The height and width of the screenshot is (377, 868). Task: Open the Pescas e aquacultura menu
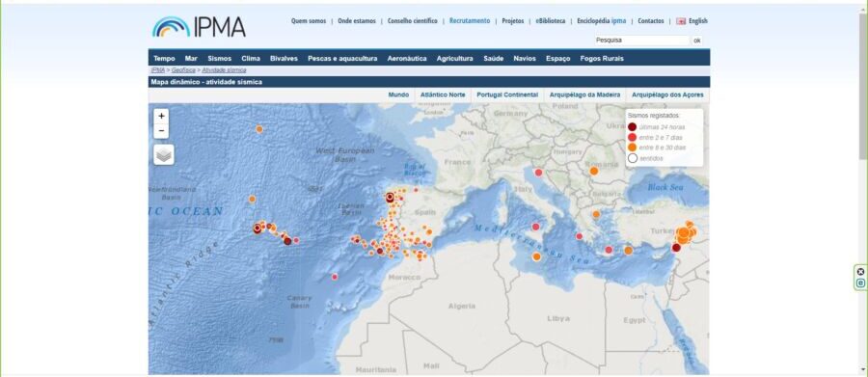(342, 58)
